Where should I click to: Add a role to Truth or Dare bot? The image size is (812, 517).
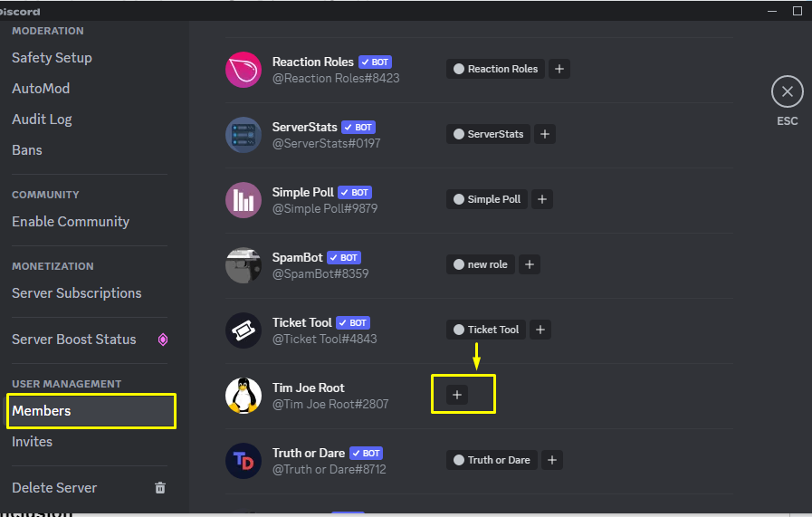point(552,460)
